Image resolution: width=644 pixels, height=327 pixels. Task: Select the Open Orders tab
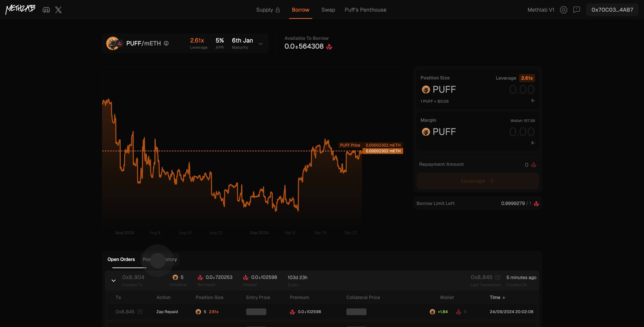[121, 259]
